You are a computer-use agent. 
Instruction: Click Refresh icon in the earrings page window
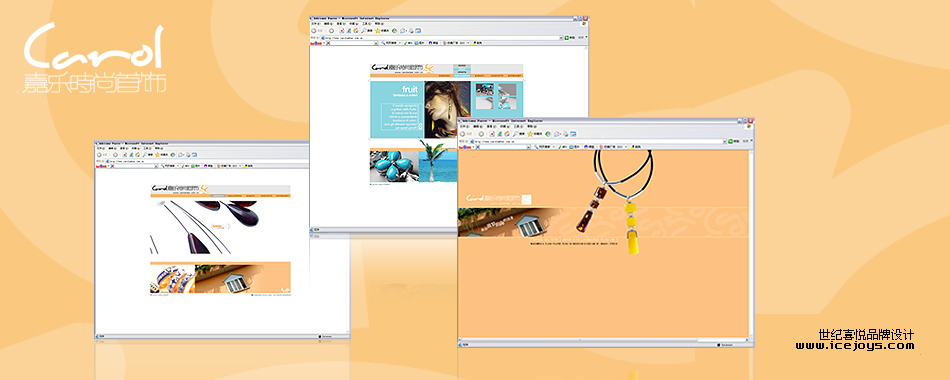pyautogui.click(x=131, y=155)
